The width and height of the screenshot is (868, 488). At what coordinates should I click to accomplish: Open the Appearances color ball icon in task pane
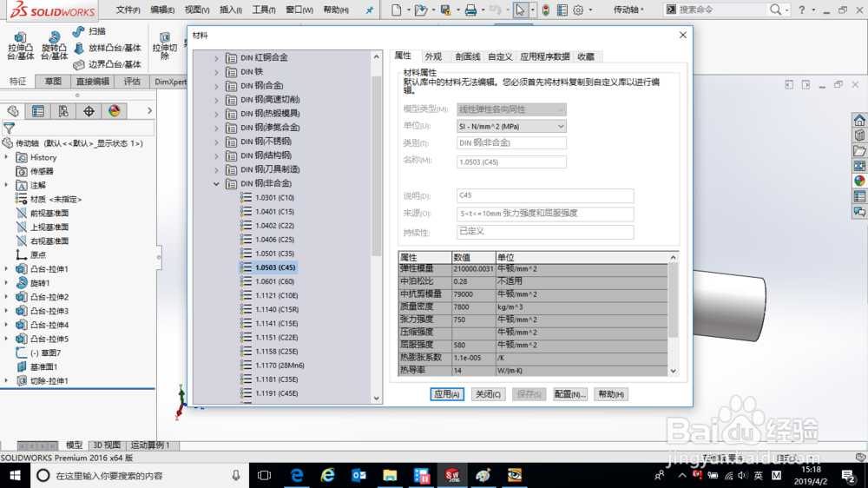(x=859, y=181)
